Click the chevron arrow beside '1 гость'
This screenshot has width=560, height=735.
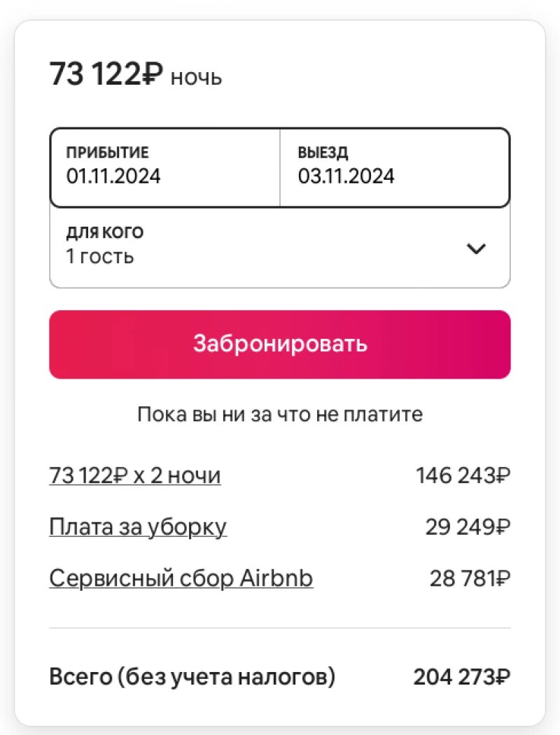coord(476,248)
